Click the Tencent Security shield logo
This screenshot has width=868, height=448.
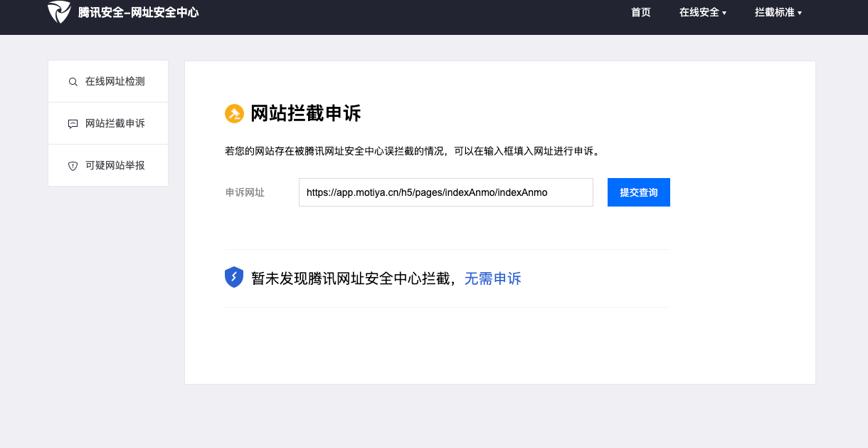[59, 12]
